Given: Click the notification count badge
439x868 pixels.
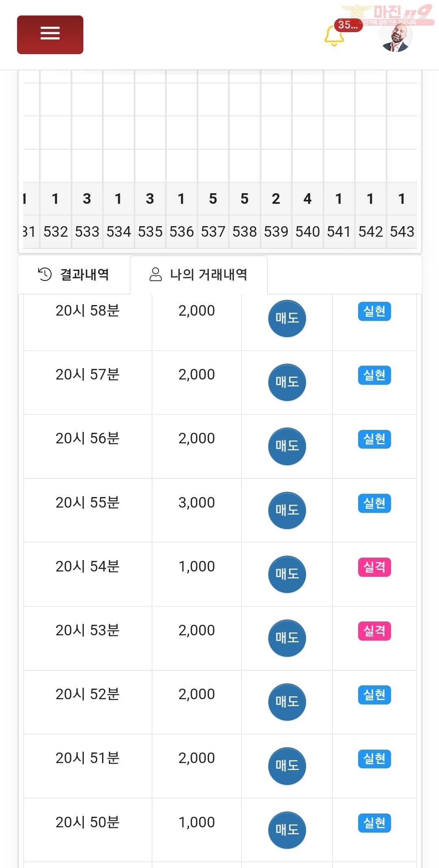Looking at the screenshot, I should [348, 25].
